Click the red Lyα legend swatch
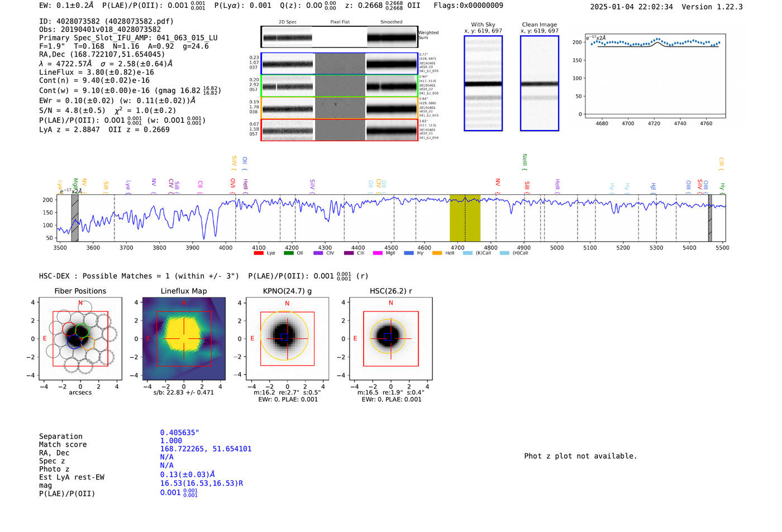This screenshot has height=532, width=782. 259,253
